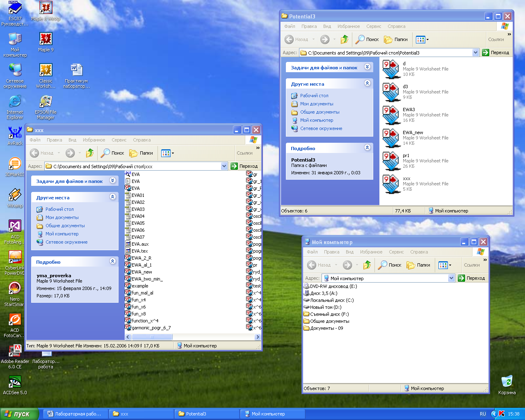Click Переход button in Potential3 address bar
525x420 pixels.
(495, 52)
